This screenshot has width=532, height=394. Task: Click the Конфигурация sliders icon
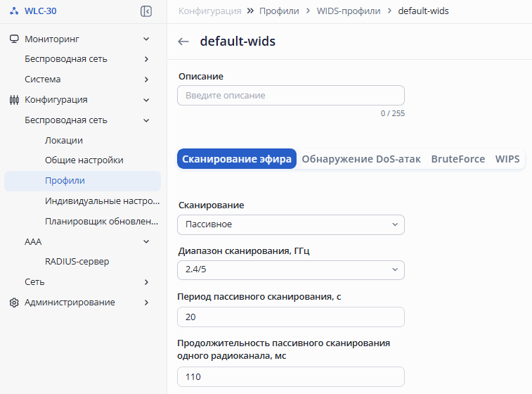coord(14,100)
